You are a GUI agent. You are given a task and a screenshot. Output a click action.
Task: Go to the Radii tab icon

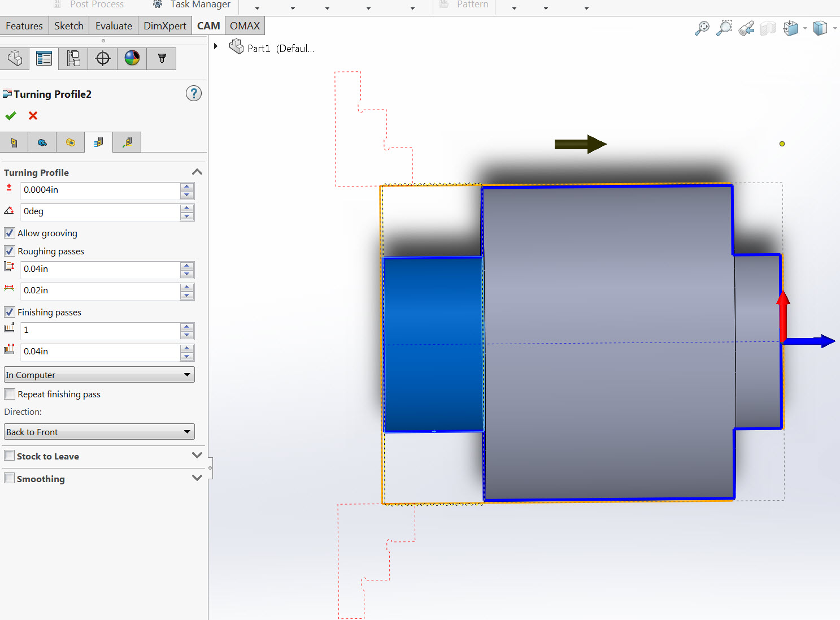(x=71, y=142)
